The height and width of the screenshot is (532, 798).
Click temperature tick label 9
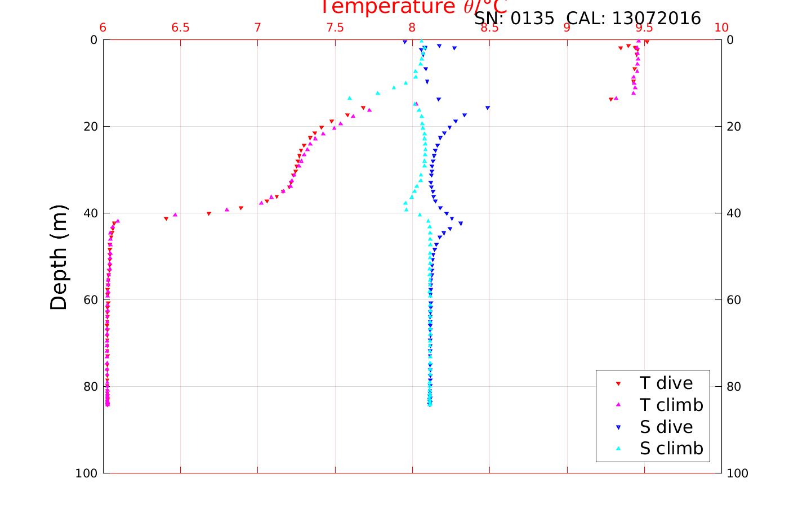click(x=567, y=28)
